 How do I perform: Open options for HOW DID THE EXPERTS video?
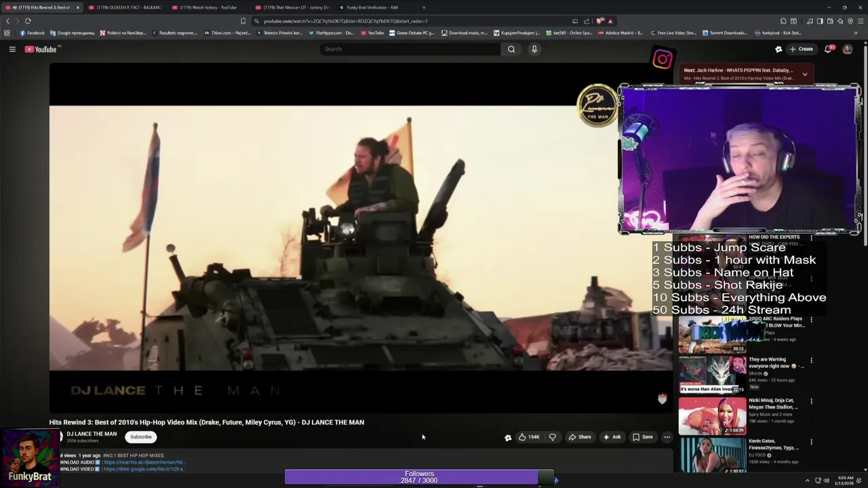(811, 239)
